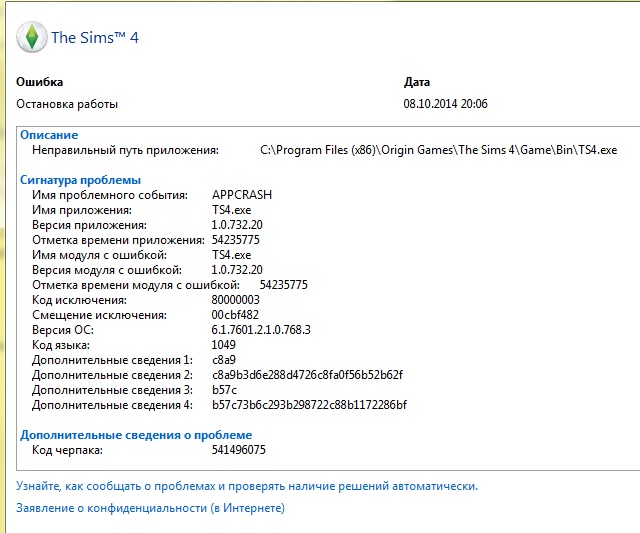
Task: Select the language code 1049
Action: click(x=224, y=345)
